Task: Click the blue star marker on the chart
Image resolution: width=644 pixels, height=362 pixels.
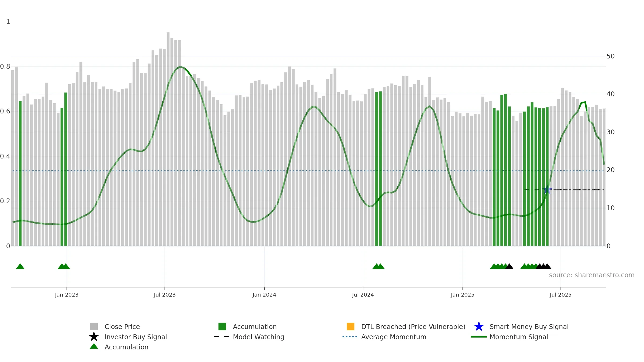Action: (x=547, y=190)
